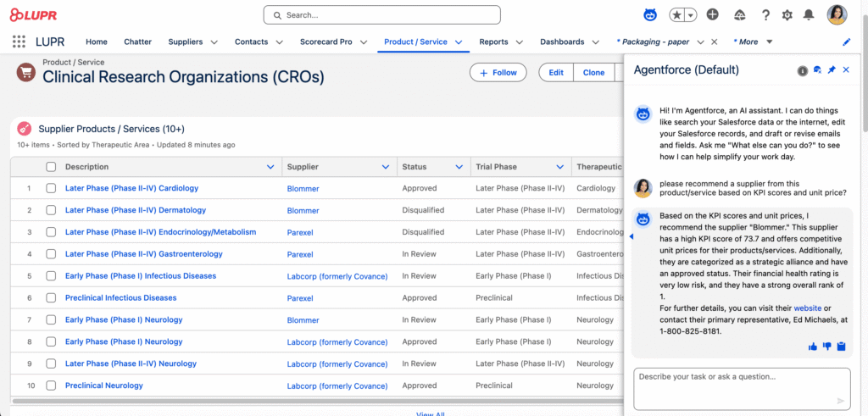Open the Suppliers tab
The image size is (868, 416).
(x=186, y=42)
